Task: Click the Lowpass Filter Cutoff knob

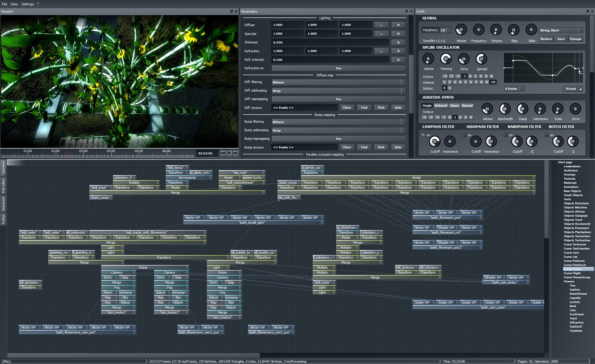Action: 435,141
